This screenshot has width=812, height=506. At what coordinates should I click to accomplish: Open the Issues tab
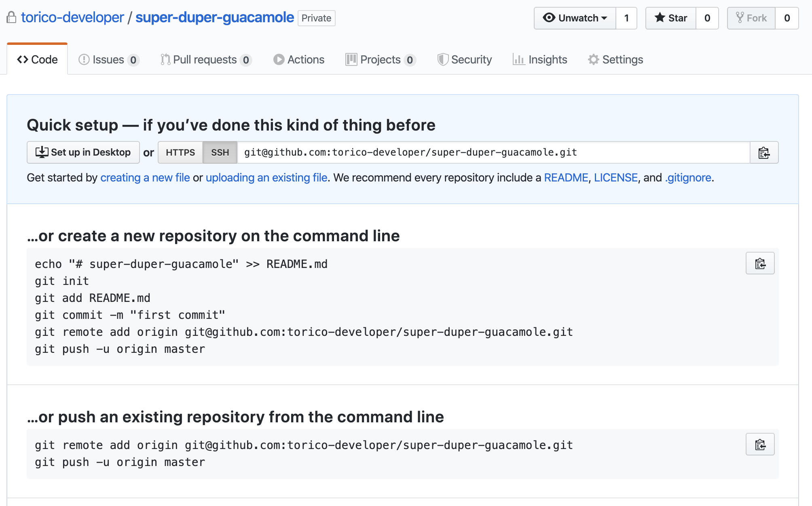click(109, 59)
